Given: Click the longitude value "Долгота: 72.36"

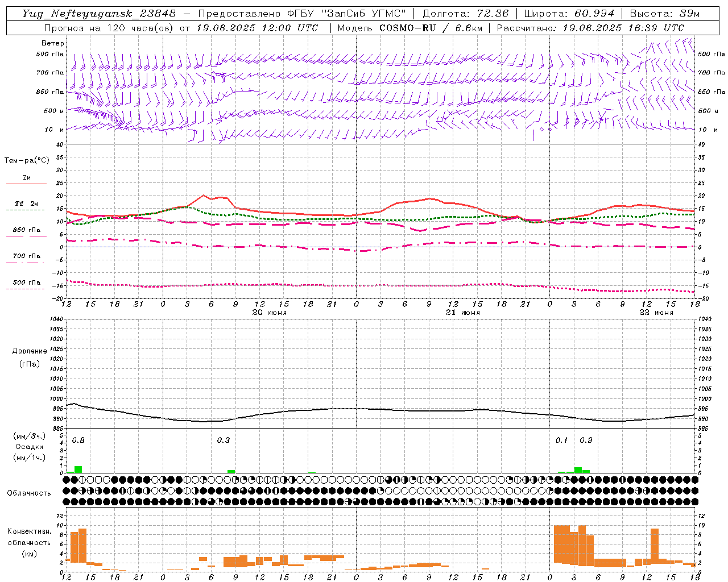Looking at the screenshot, I should click(x=465, y=14).
